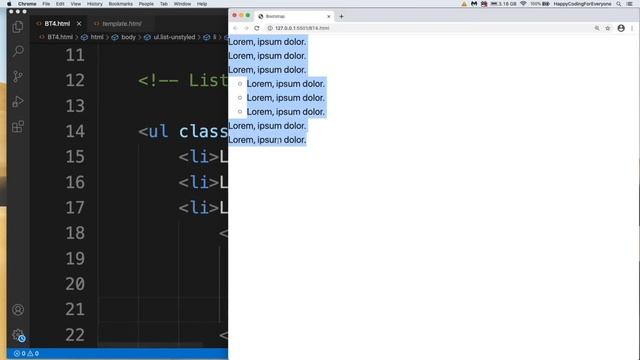Click the battery status icon
This screenshot has width=640, height=360.
pos(546,4)
